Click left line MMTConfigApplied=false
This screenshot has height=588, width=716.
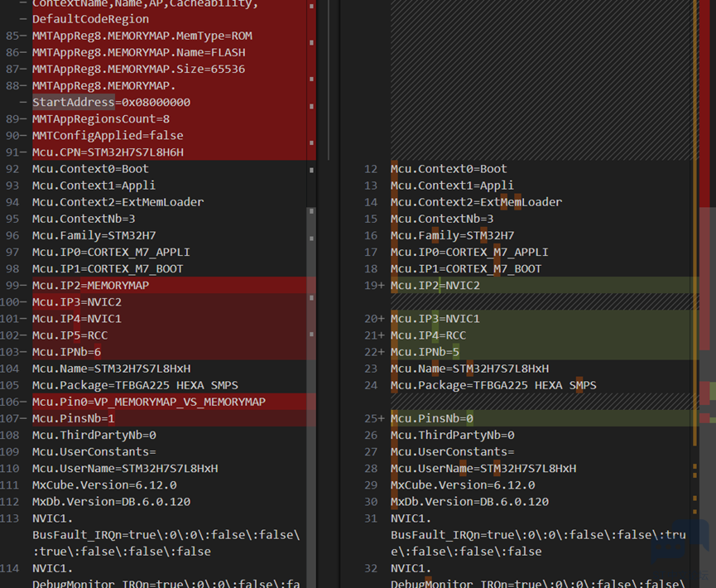coord(108,135)
